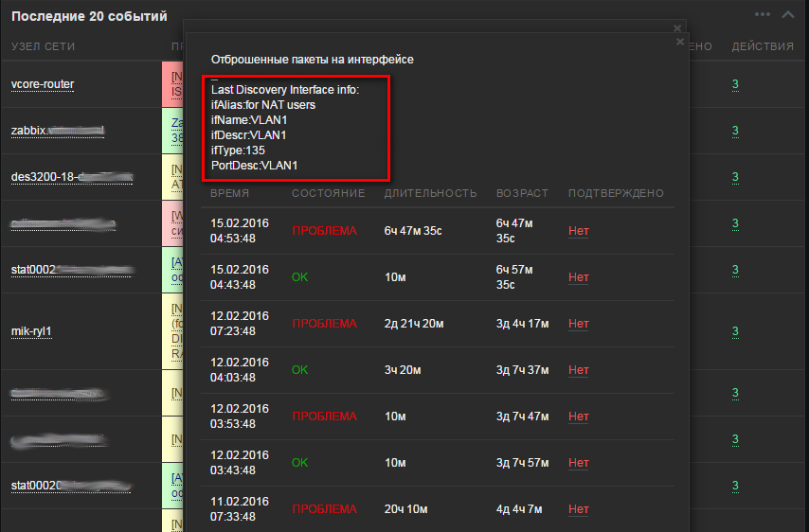Screen dimensions: 809x532
Task: Click the popup title Отброшенные пакеты на интерфейсе
Action: pos(313,60)
